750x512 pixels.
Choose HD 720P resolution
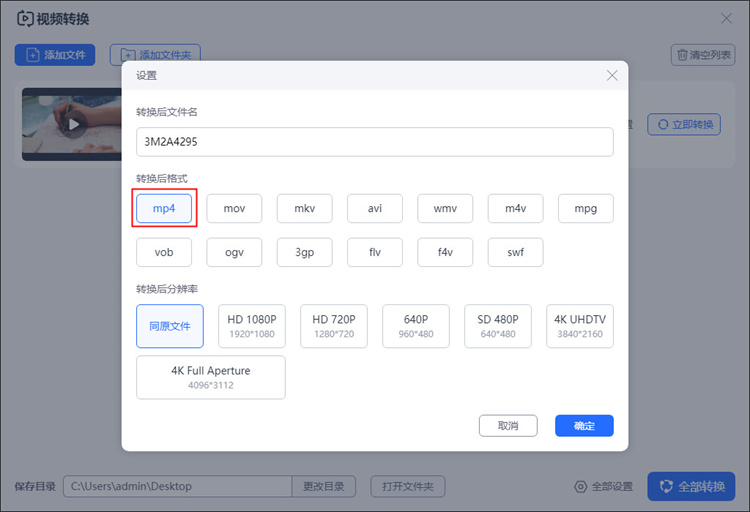pyautogui.click(x=334, y=326)
